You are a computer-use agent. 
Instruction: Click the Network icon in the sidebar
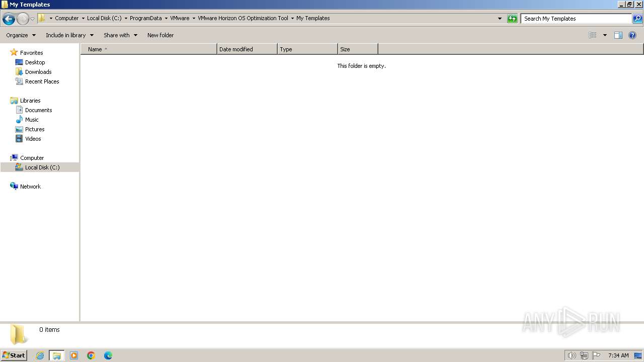[x=14, y=186]
